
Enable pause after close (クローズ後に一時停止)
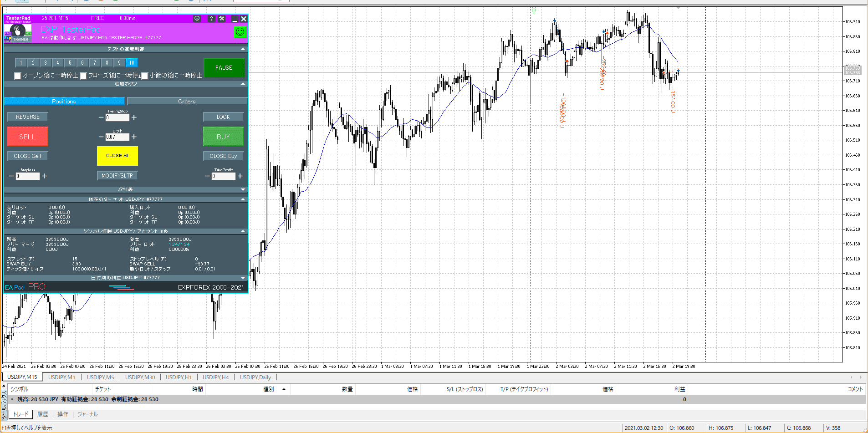pyautogui.click(x=83, y=76)
